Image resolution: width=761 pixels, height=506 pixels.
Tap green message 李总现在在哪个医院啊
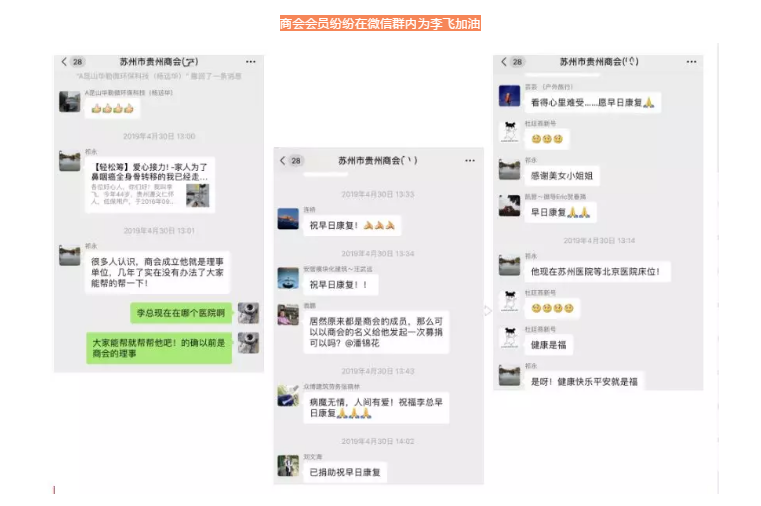(x=181, y=313)
